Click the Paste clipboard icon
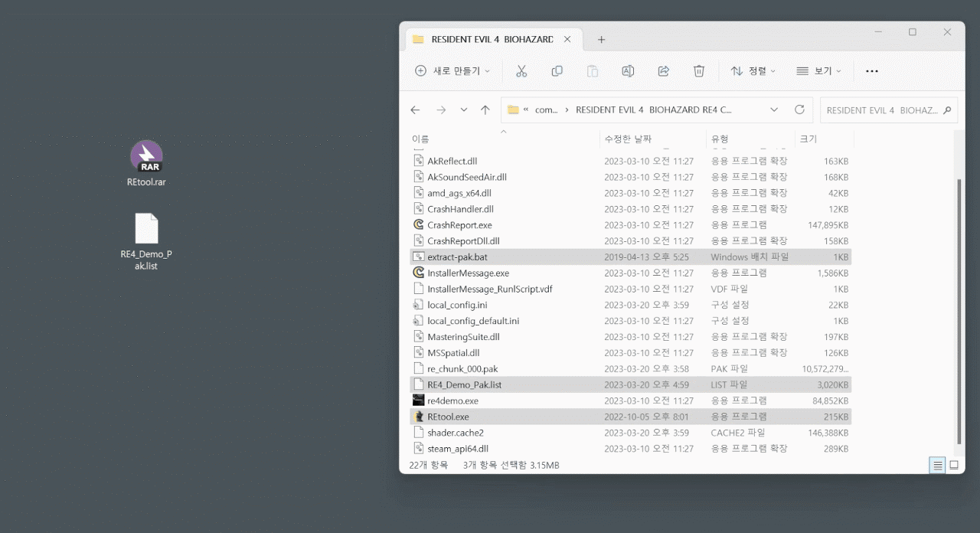Image resolution: width=980 pixels, height=533 pixels. click(593, 70)
